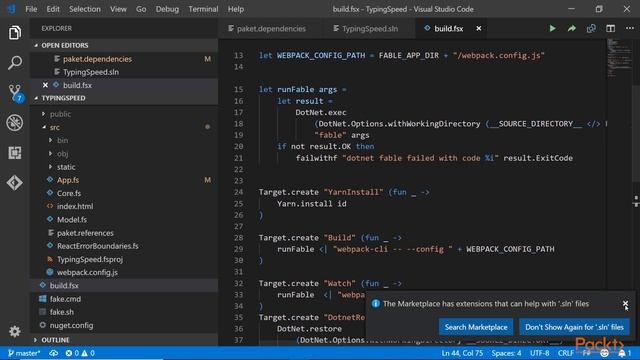Click Don't Show Again for .sln files
Screen dimensions: 640x360
click(574, 327)
